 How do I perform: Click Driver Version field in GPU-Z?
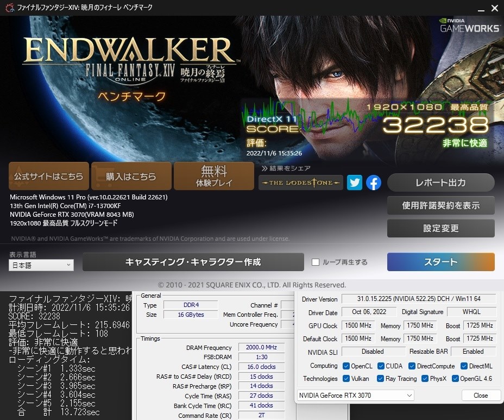(x=419, y=299)
